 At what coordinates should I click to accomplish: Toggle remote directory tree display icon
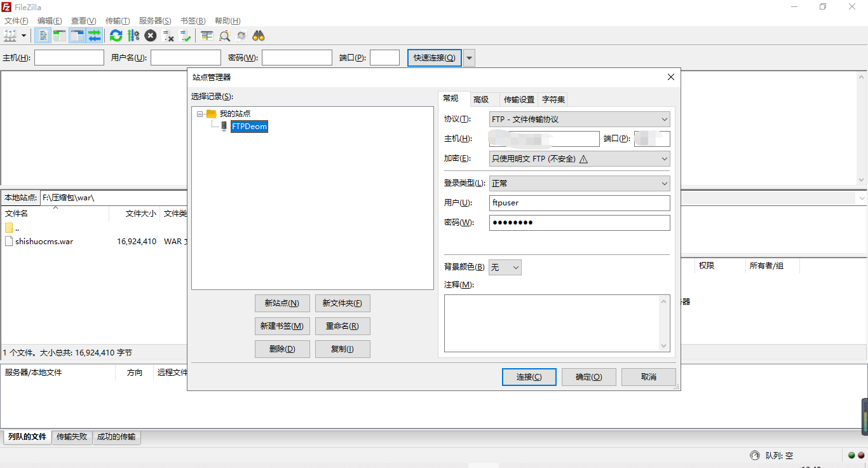tap(78, 36)
